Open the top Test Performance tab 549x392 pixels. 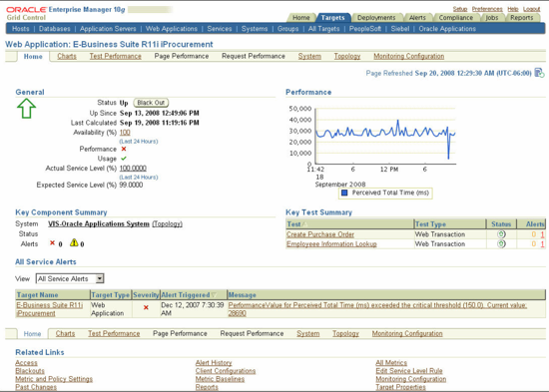[x=115, y=56]
